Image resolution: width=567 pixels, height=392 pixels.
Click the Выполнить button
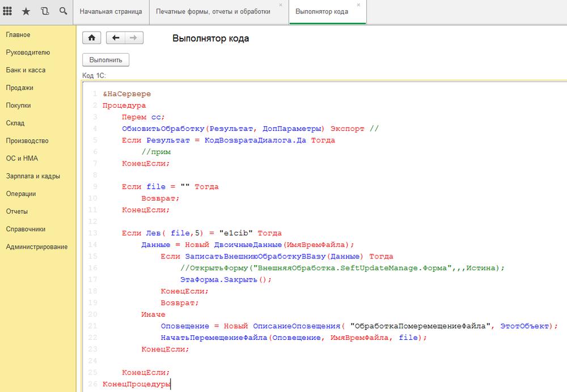pos(105,60)
